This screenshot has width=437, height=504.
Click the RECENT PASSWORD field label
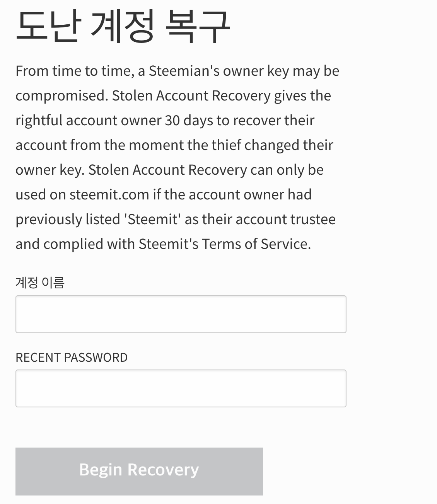point(72,358)
